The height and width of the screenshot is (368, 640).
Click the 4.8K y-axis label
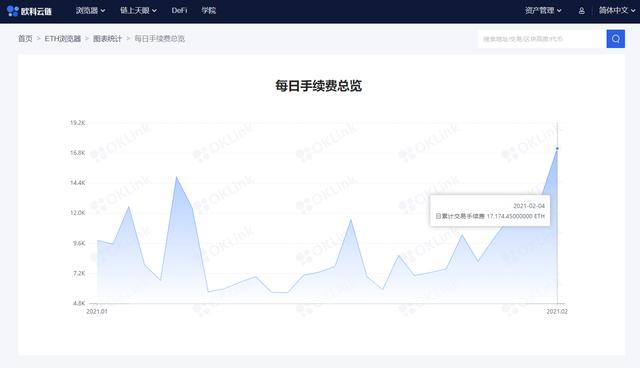click(79, 303)
